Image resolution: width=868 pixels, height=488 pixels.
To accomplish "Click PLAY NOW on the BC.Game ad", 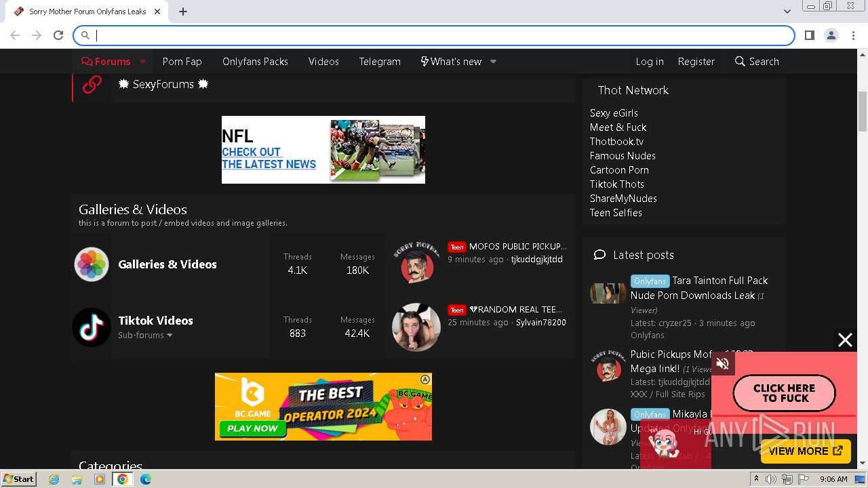I will click(x=252, y=428).
